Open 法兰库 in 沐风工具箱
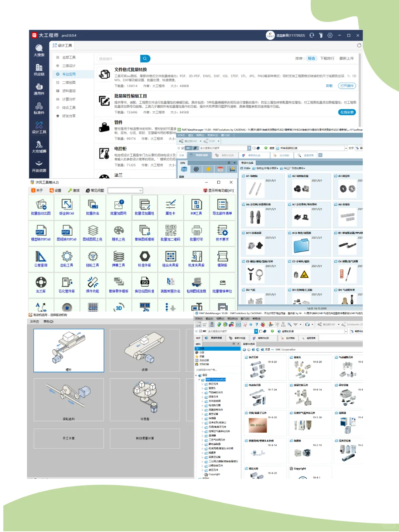The image size is (399, 532). [41, 285]
